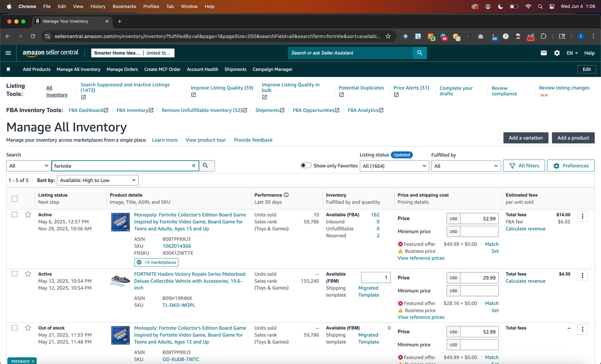Open the Fulfilled by dropdown
601x364 pixels.
point(466,166)
